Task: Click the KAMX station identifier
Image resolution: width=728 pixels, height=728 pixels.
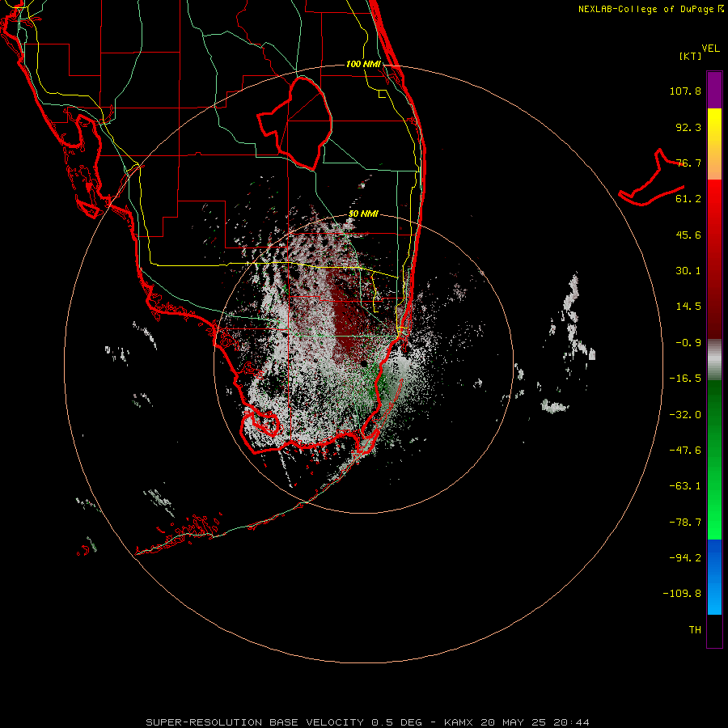Action: pyautogui.click(x=459, y=722)
